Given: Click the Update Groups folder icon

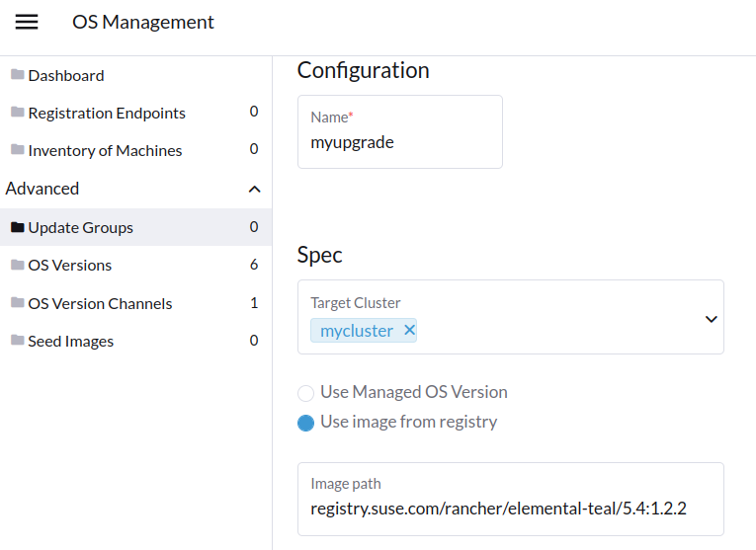Looking at the screenshot, I should click(x=17, y=227).
